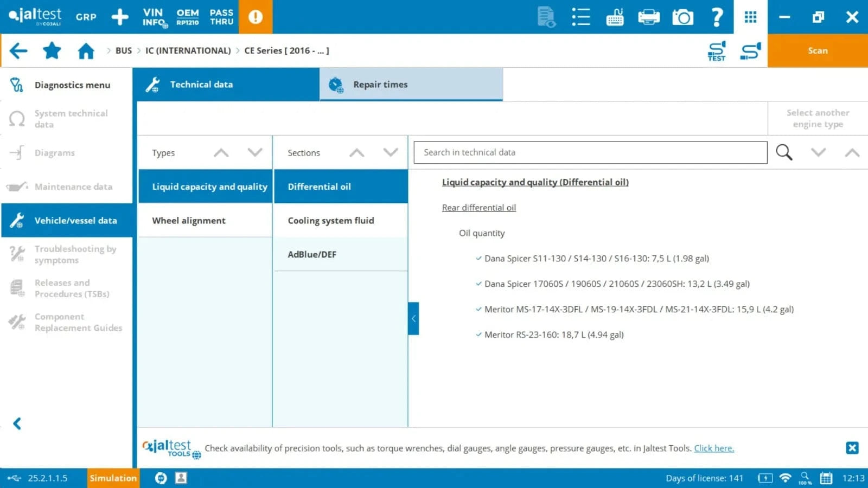The image size is (868, 488).
Task: Open the apps grid menu
Action: (x=750, y=17)
